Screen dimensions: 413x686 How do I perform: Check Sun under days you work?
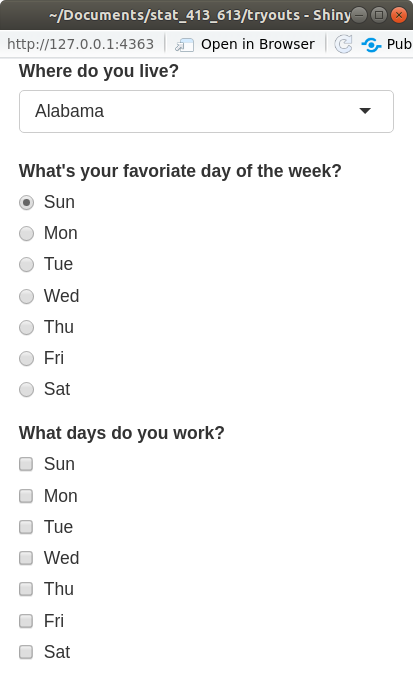tap(26, 464)
